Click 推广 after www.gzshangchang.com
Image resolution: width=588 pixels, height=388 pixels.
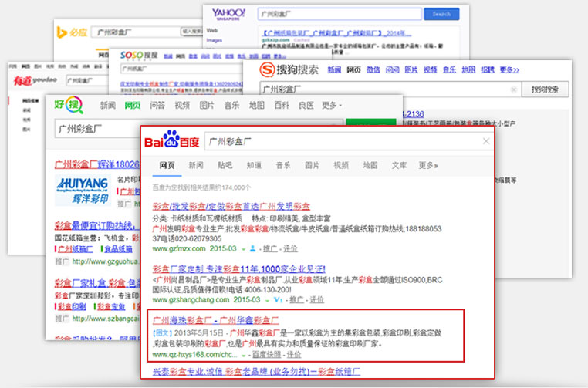tap(296, 299)
